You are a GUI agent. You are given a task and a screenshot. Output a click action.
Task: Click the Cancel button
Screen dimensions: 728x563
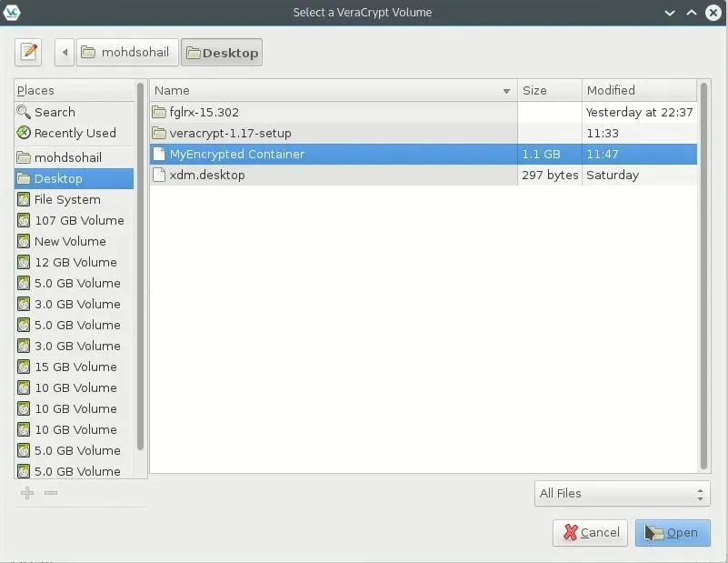(590, 532)
